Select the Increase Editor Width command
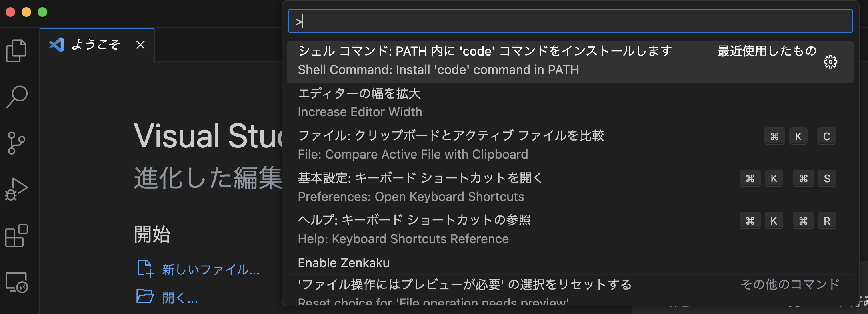 360,103
